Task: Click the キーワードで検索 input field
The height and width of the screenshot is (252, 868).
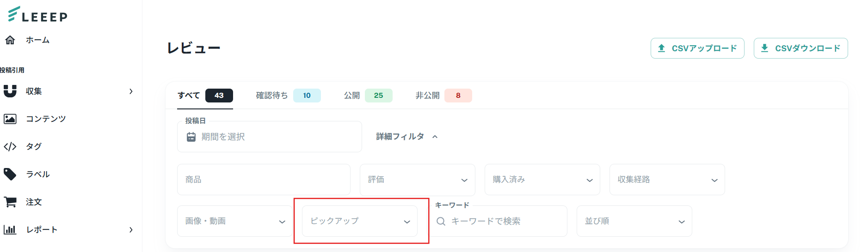Action: (504, 222)
